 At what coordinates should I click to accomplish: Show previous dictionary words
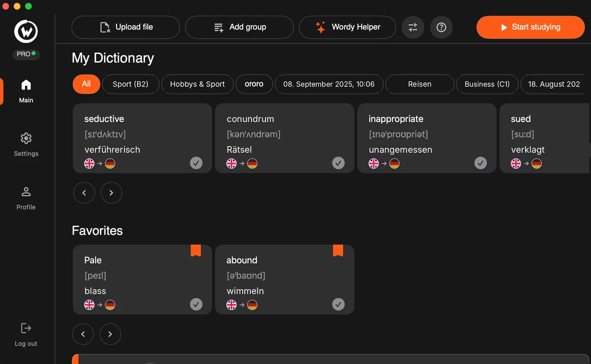(x=84, y=193)
